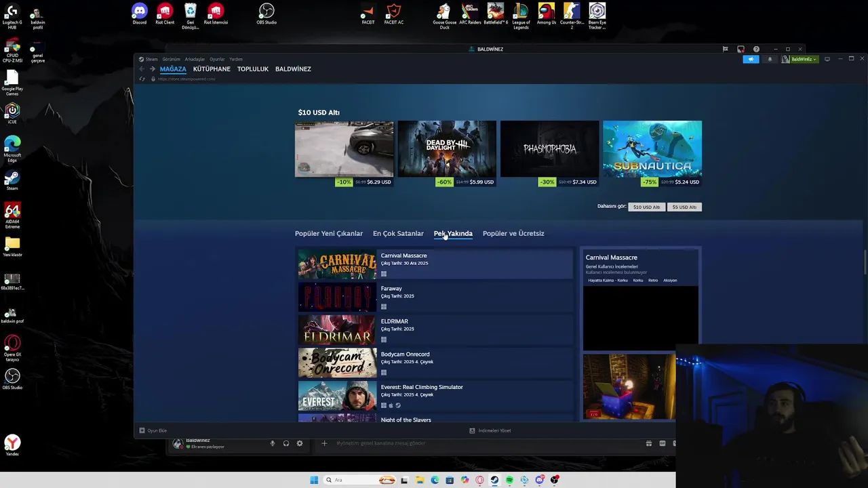Screen dimensions: 868x488
Task: Select Carnival Massacre list row
Action: pyautogui.click(x=435, y=264)
